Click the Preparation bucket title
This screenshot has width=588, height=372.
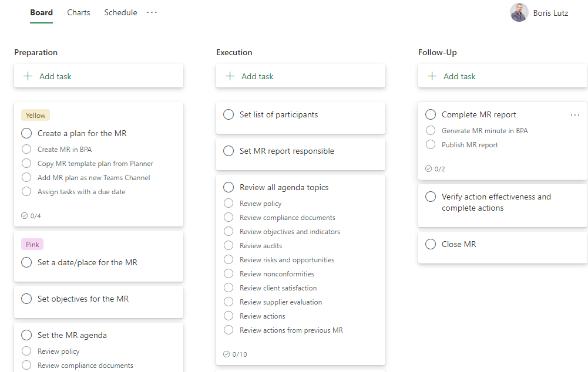coord(36,52)
